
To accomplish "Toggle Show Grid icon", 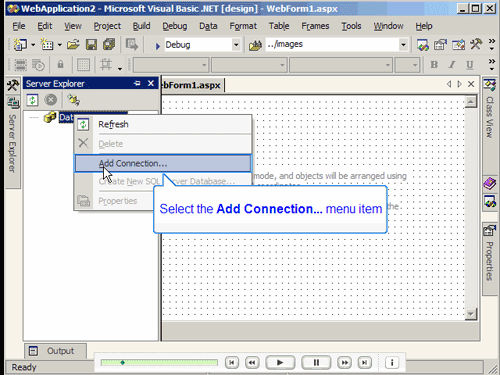I will [x=83, y=65].
